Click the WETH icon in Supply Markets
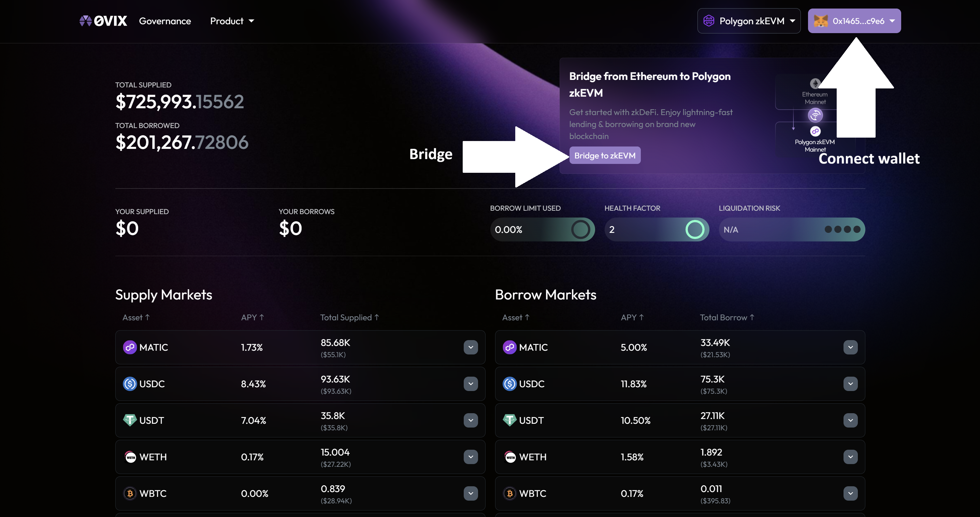This screenshot has height=517, width=980. click(x=130, y=457)
